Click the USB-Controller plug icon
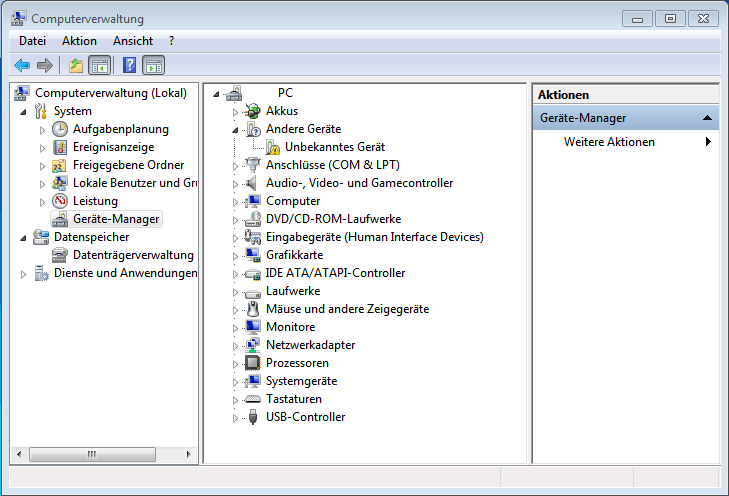 252,417
